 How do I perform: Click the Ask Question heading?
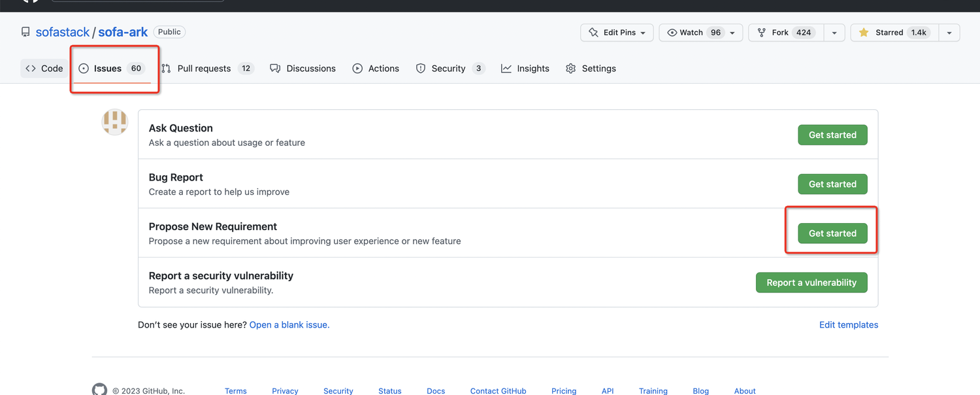tap(181, 128)
